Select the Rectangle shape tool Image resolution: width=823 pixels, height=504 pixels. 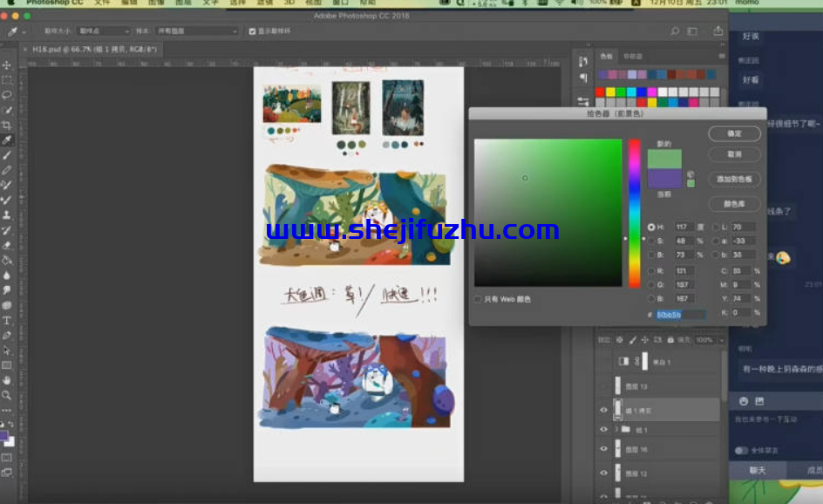click(x=7, y=365)
